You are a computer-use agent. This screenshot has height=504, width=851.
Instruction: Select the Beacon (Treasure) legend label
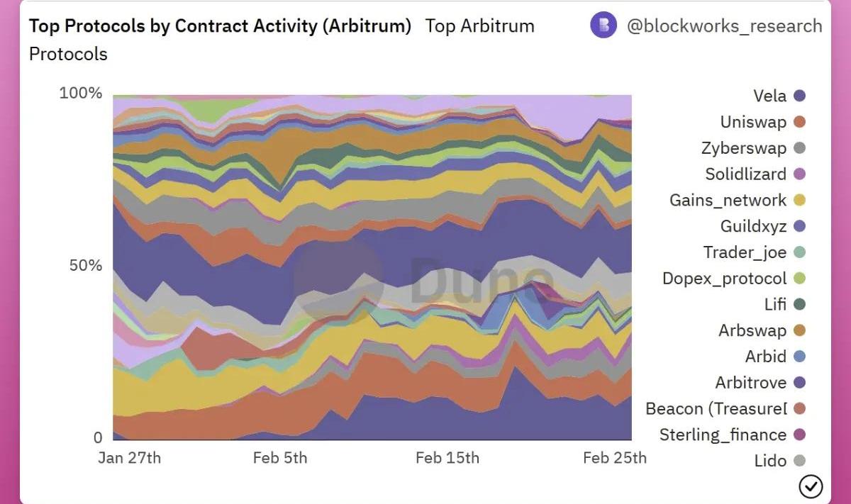click(716, 409)
